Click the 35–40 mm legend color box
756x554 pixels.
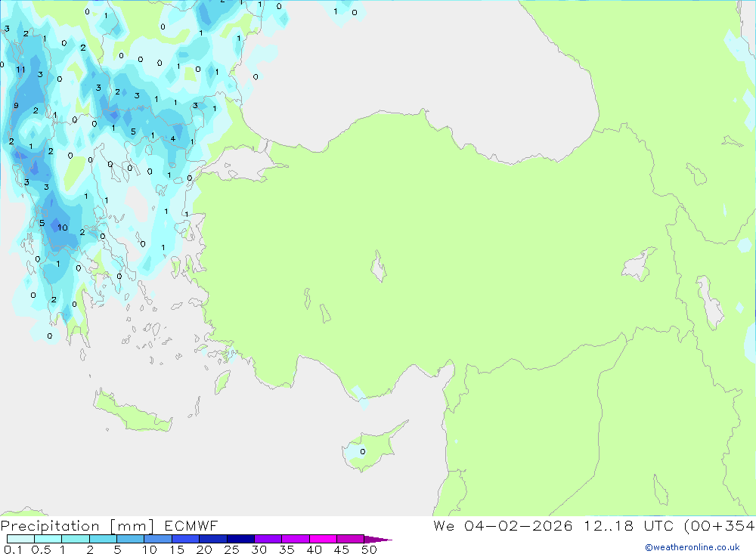296,539
